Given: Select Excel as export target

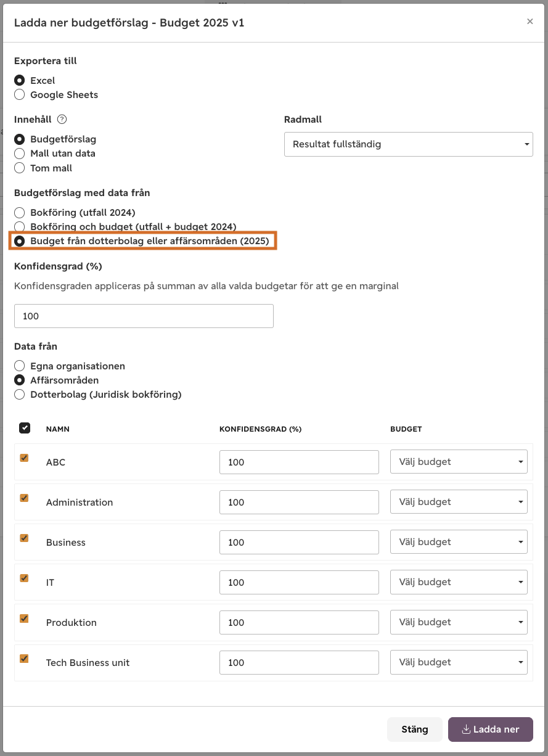Looking at the screenshot, I should (20, 81).
